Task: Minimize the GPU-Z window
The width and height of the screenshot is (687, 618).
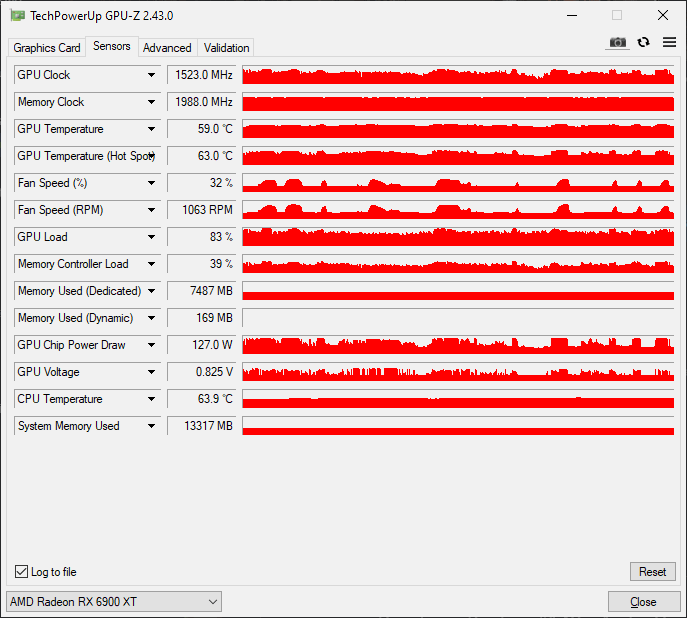Action: tap(572, 15)
